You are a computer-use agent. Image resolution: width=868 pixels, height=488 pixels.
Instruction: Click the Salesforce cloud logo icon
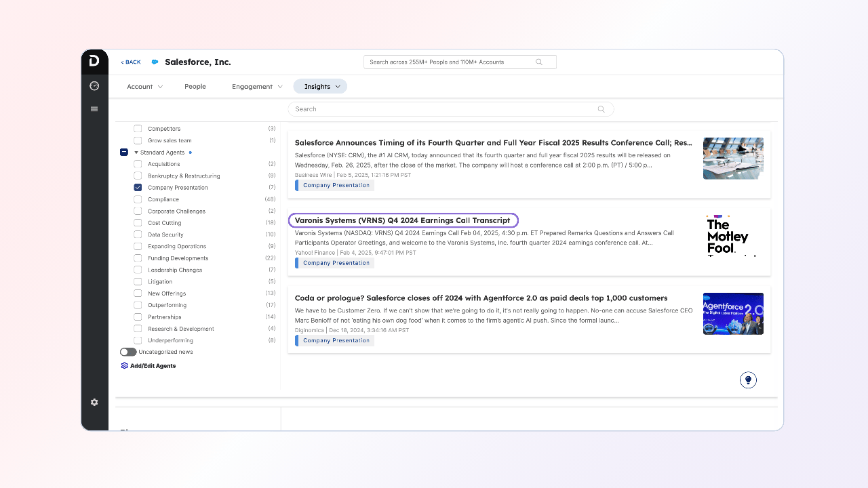click(155, 62)
